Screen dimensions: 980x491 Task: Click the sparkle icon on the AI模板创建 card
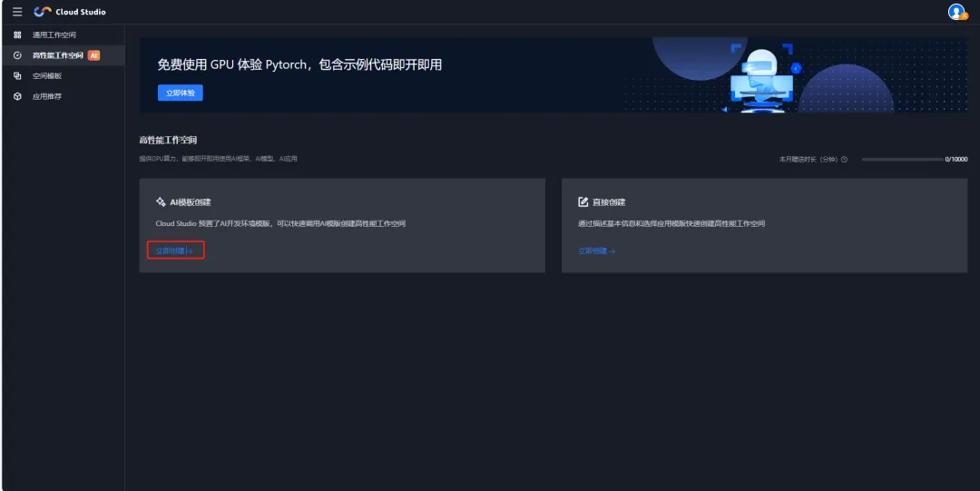point(161,202)
